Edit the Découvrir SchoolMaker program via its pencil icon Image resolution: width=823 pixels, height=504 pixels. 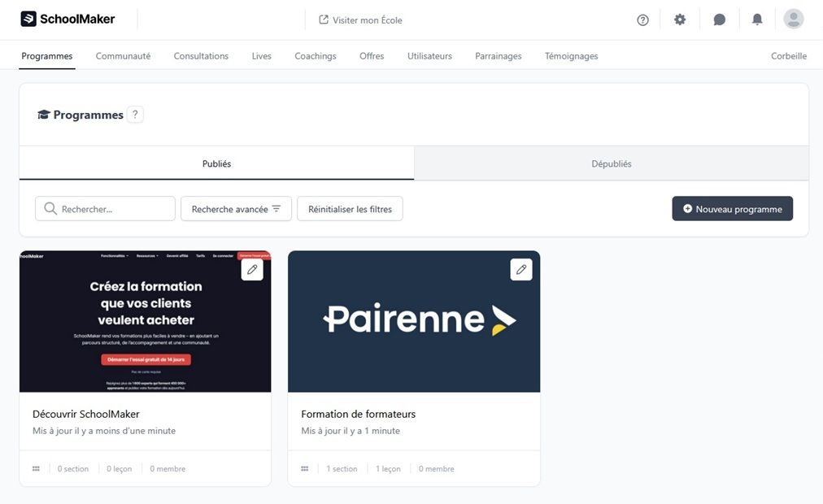tap(252, 268)
